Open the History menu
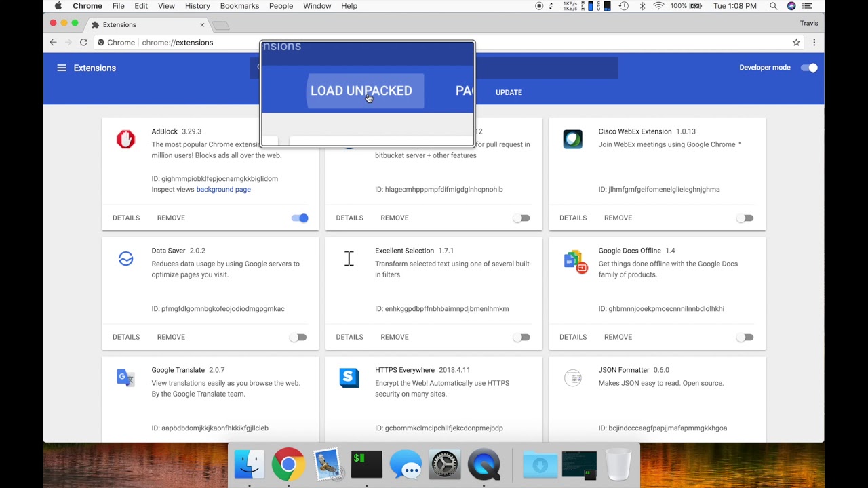This screenshot has height=488, width=868. [x=197, y=6]
